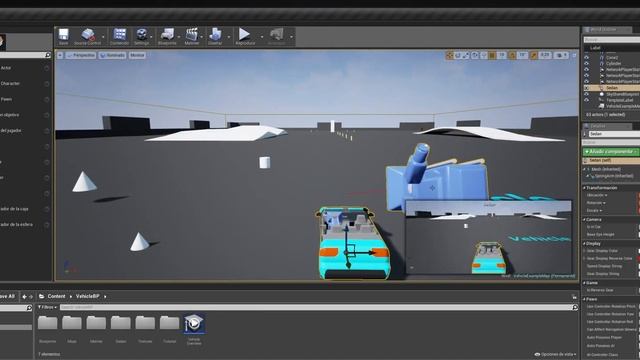Expand Play options dropdown arrow
This screenshot has width=640, height=360.
[262, 37]
